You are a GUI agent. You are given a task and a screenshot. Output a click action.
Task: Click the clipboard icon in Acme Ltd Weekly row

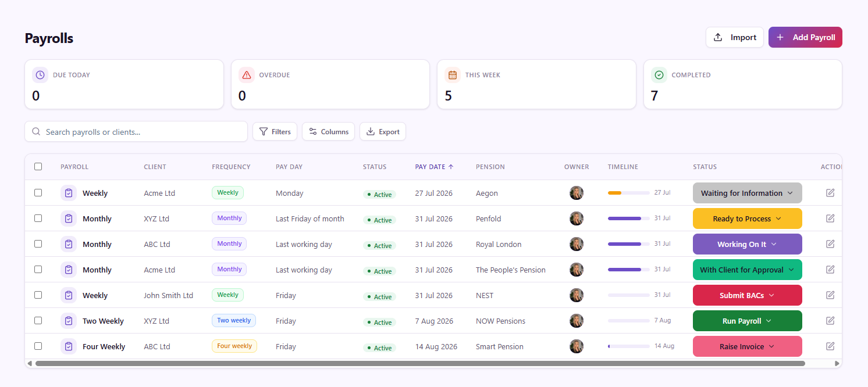tap(69, 193)
